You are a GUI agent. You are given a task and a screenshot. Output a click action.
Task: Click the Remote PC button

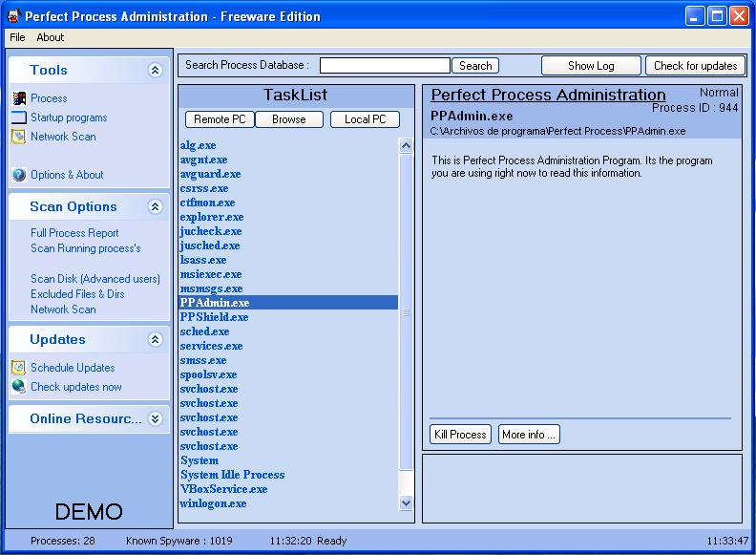[220, 119]
